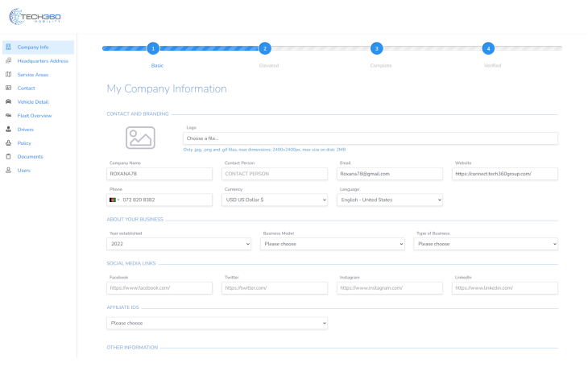
Task: Click the Email input field
Action: (390, 174)
